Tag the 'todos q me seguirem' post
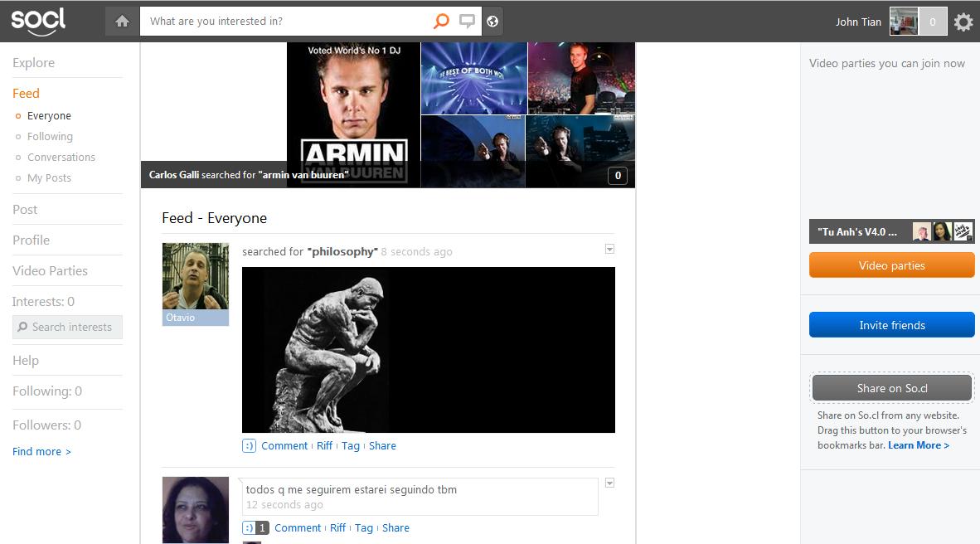Screen dimensions: 980x544 tap(364, 527)
